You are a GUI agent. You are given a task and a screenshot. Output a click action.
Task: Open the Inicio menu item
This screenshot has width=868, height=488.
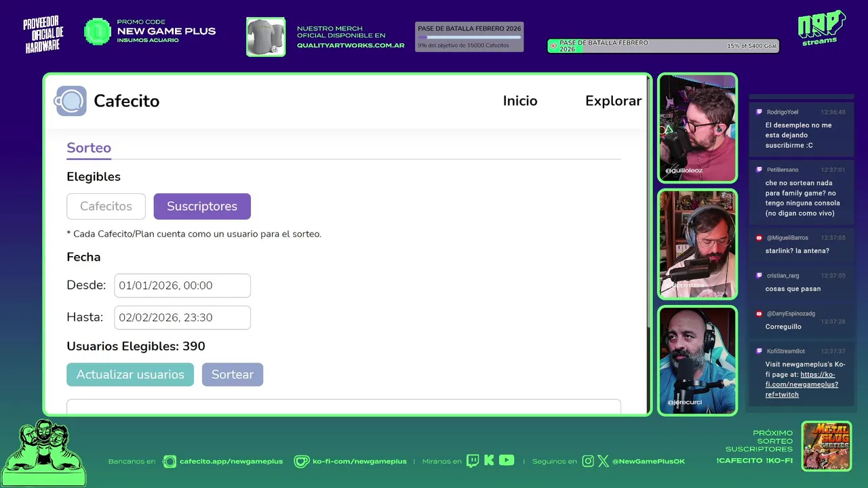point(520,101)
